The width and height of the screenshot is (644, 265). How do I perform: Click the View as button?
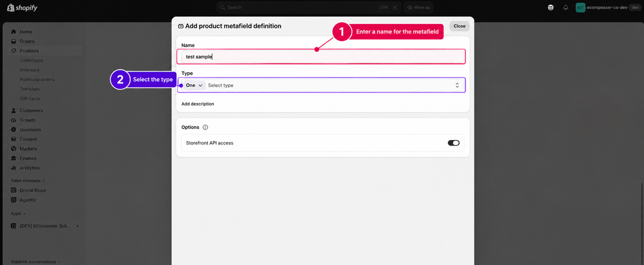coord(418,8)
